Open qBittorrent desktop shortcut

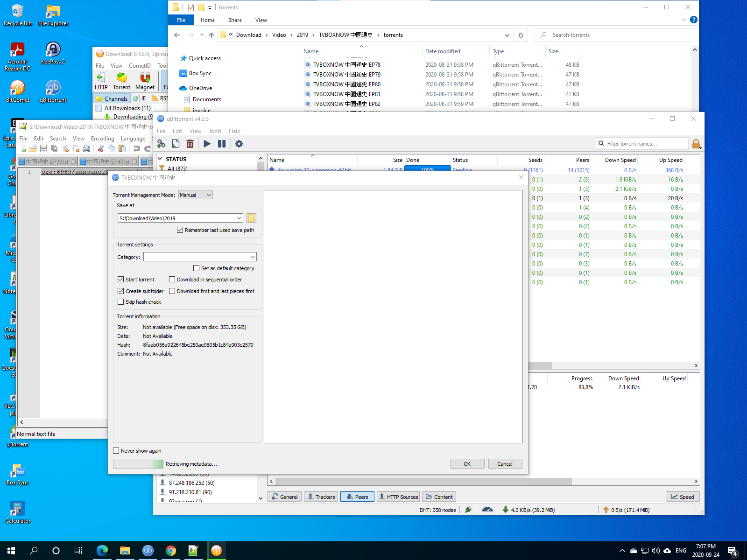53,91
